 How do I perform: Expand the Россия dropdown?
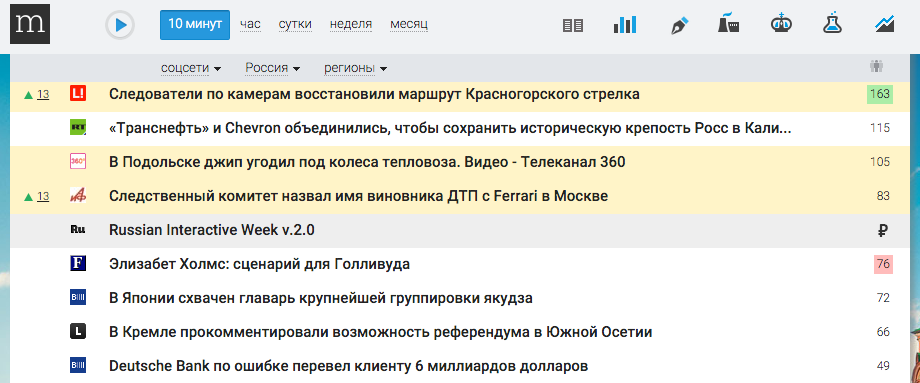[273, 68]
